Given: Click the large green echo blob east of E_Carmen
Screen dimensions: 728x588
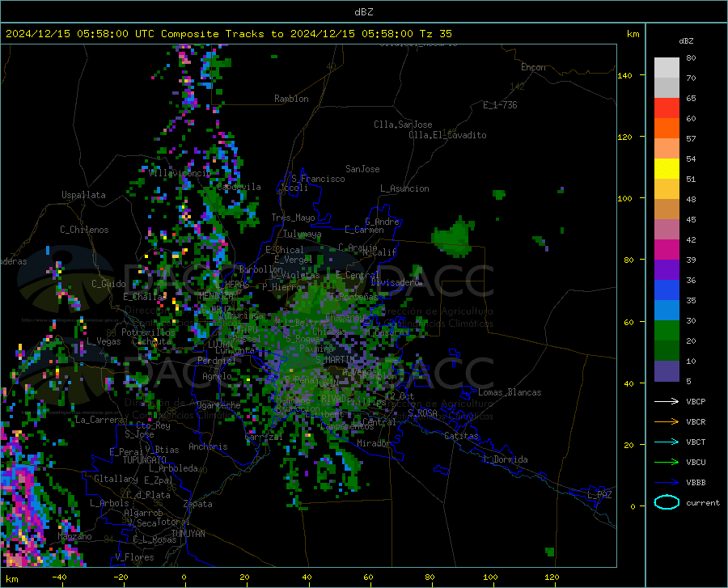Looking at the screenshot, I should [x=454, y=237].
